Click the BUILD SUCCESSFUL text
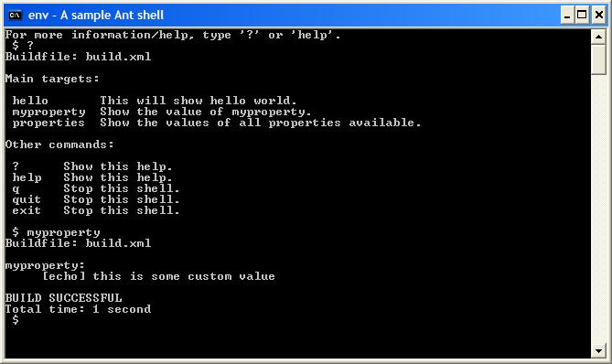This screenshot has width=612, height=364. coord(64,298)
